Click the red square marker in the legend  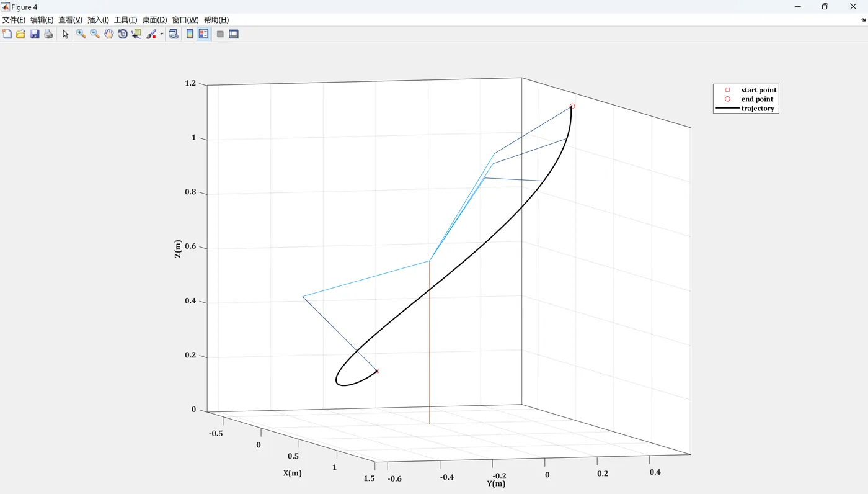click(727, 90)
